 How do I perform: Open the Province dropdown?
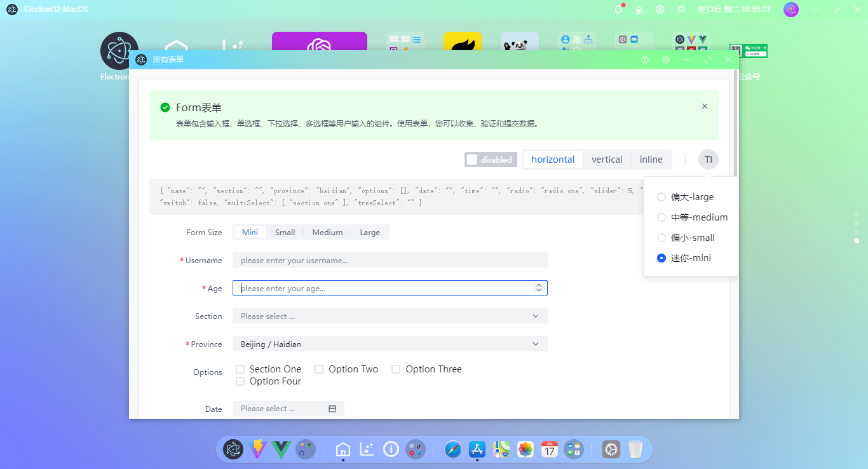point(390,344)
